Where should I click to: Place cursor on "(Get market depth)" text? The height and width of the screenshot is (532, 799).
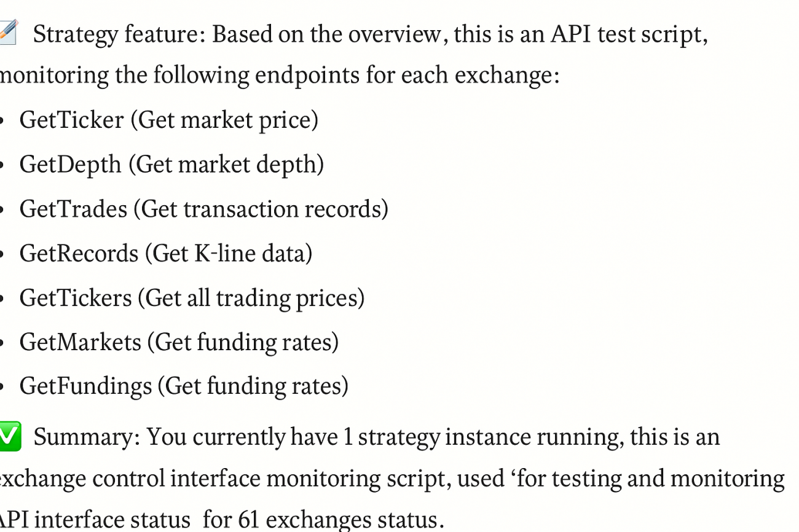[x=226, y=164]
